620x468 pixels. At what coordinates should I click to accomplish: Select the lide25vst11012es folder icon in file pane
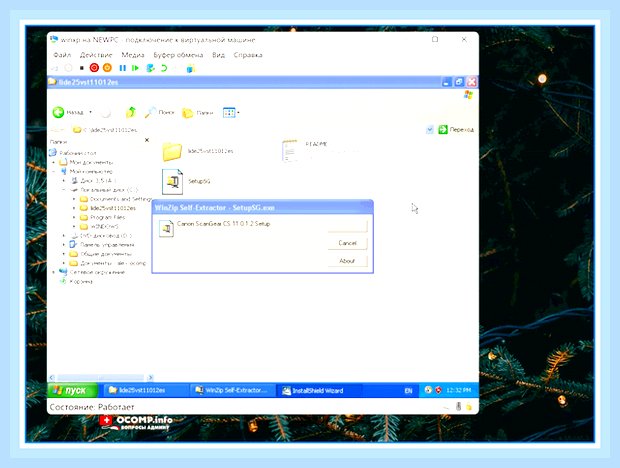tap(172, 151)
